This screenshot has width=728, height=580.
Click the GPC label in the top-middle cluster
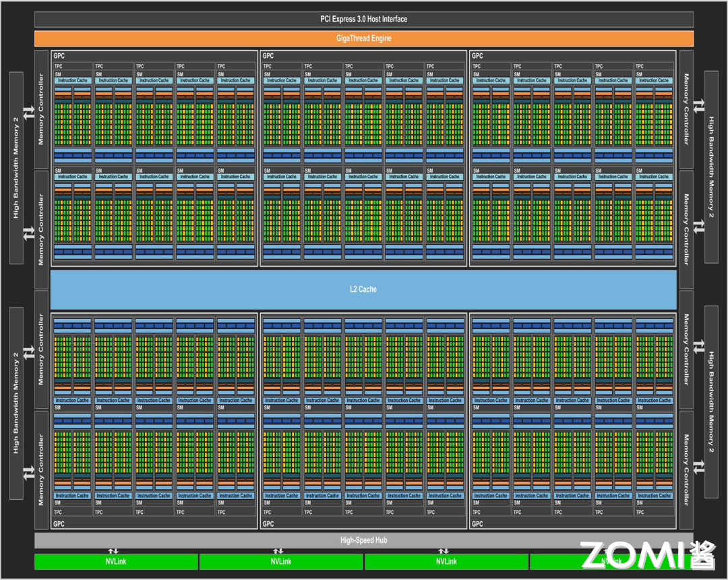click(268, 56)
